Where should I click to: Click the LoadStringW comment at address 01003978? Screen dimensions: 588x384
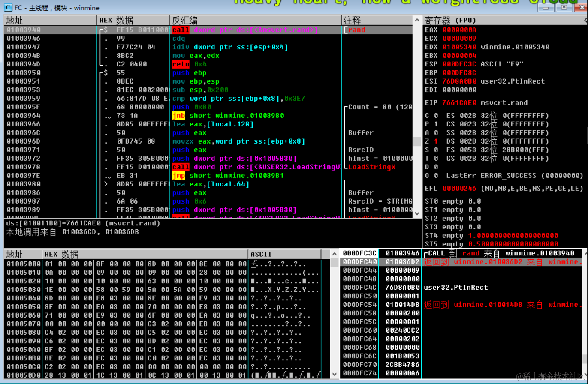[x=371, y=167]
